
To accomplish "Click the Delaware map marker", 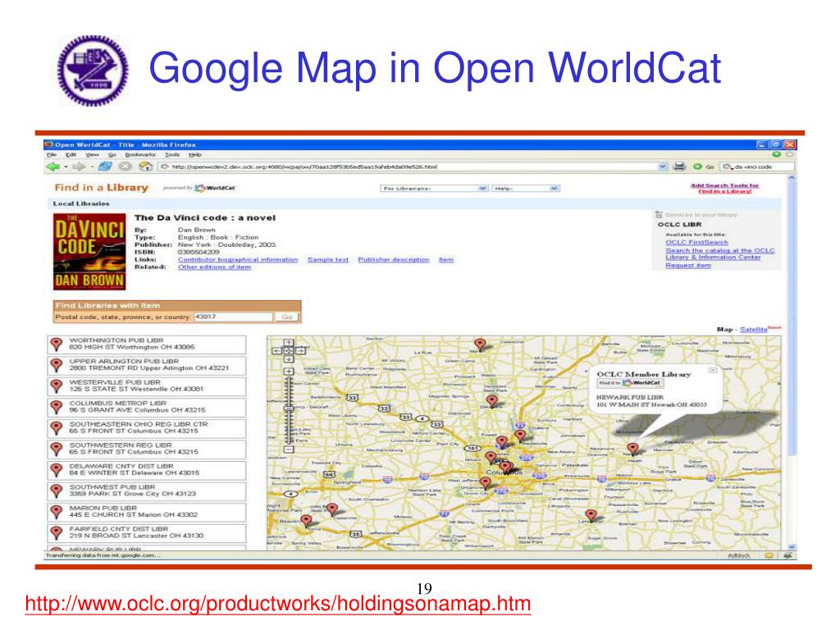I will [491, 400].
